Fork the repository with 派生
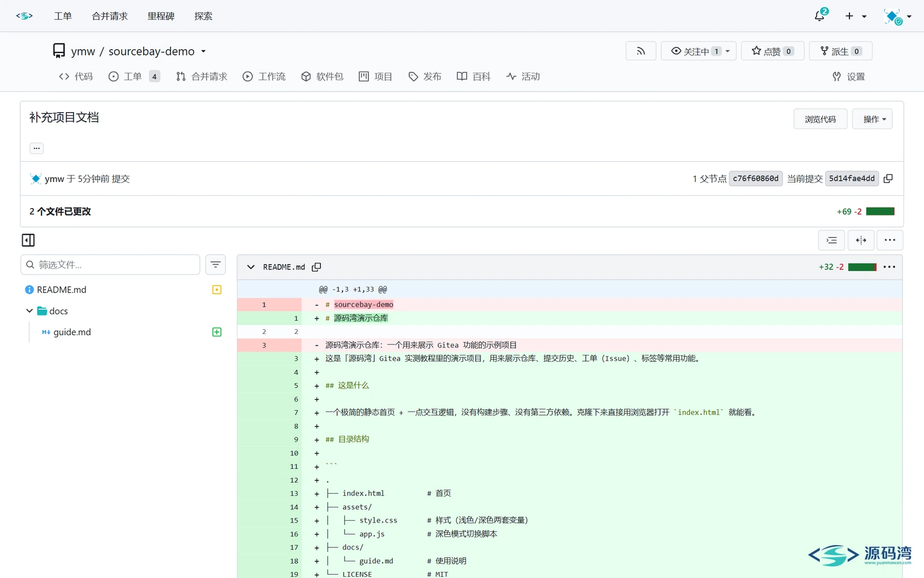924x578 pixels. click(x=841, y=51)
